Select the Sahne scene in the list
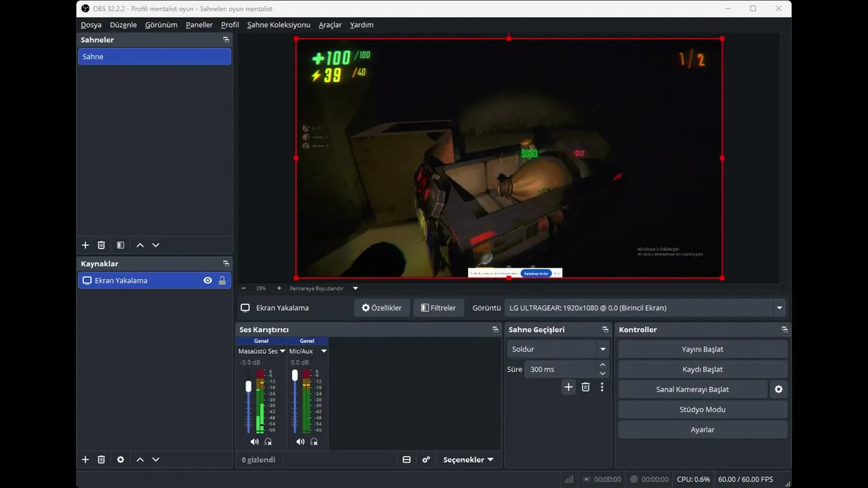This screenshot has height=488, width=868. (155, 57)
